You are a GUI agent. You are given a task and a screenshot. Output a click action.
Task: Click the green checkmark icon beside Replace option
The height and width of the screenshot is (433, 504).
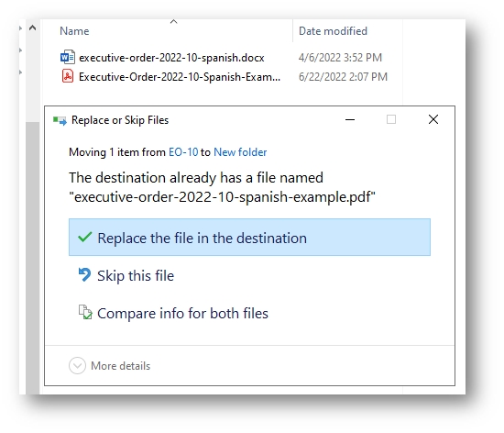[85, 238]
